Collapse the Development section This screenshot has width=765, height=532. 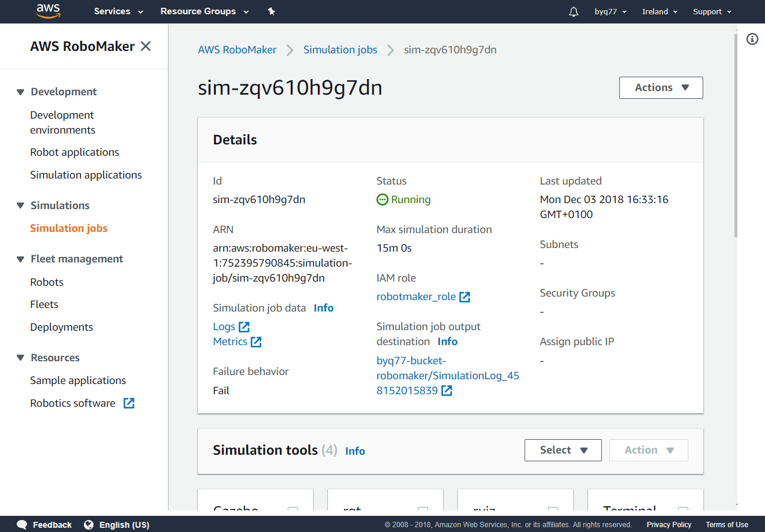coord(20,92)
